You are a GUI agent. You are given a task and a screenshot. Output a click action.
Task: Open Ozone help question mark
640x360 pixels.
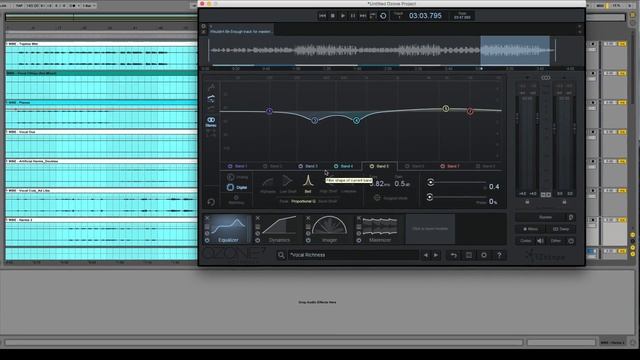tap(499, 256)
